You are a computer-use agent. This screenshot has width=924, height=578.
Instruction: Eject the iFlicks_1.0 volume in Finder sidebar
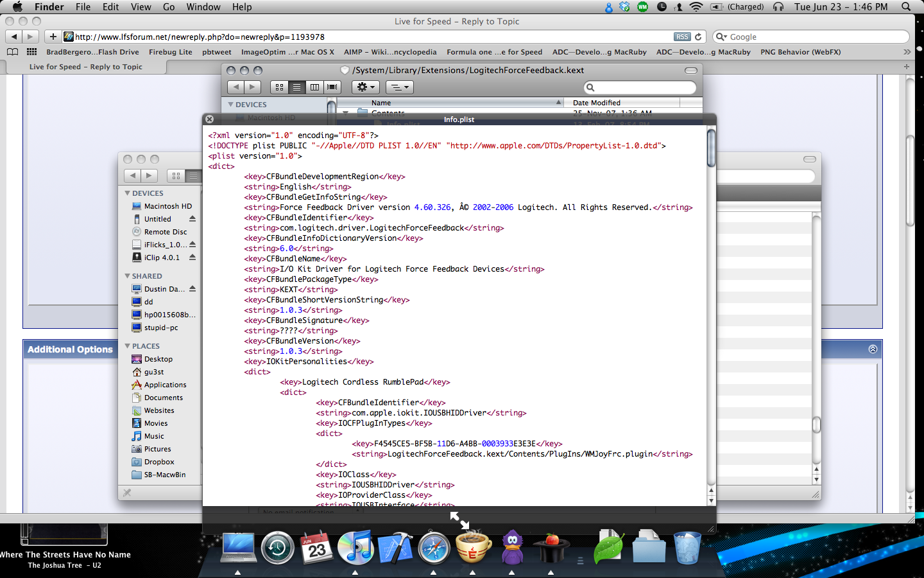click(x=193, y=245)
